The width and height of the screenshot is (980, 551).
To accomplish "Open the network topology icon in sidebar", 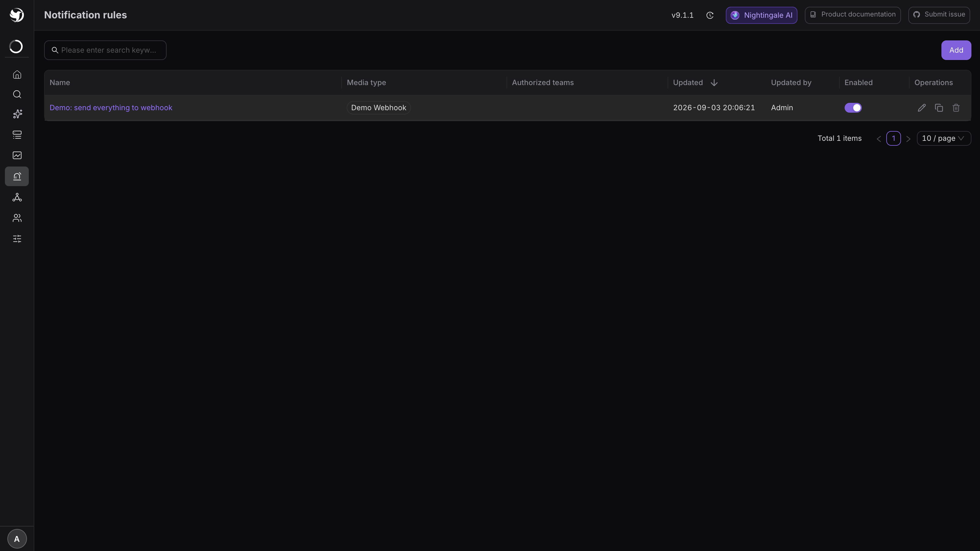I will (17, 197).
